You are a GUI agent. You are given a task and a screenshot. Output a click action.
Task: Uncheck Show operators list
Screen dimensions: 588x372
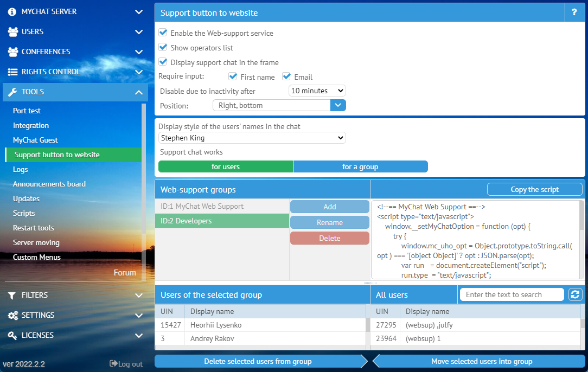[x=163, y=47]
